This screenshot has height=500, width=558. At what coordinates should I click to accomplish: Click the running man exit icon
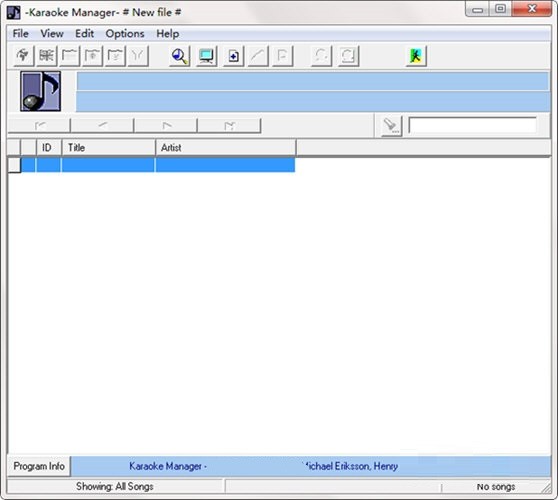pos(416,56)
